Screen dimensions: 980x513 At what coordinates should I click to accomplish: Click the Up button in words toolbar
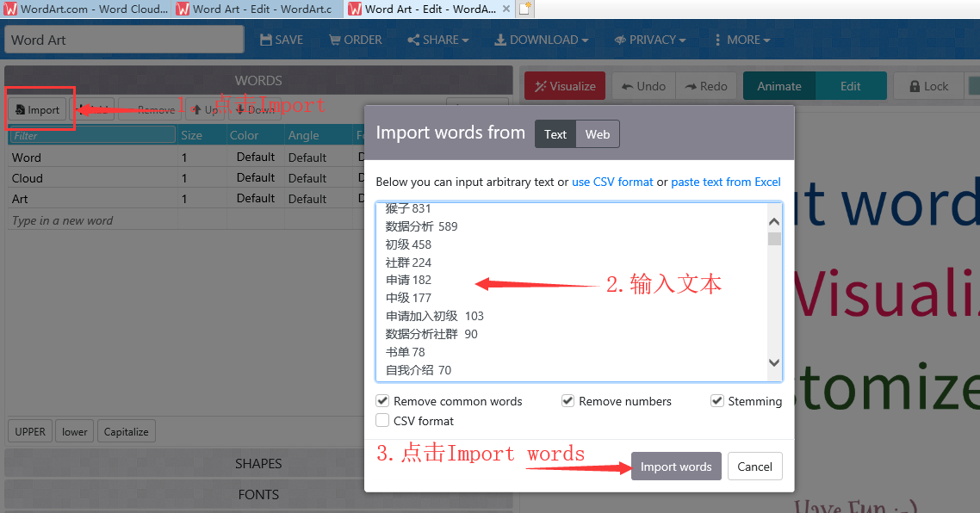204,110
